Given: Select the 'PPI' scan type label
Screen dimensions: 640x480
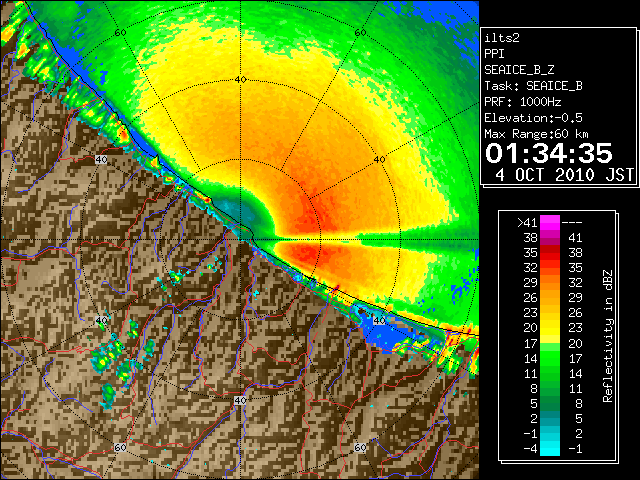Looking at the screenshot, I should (x=494, y=54).
